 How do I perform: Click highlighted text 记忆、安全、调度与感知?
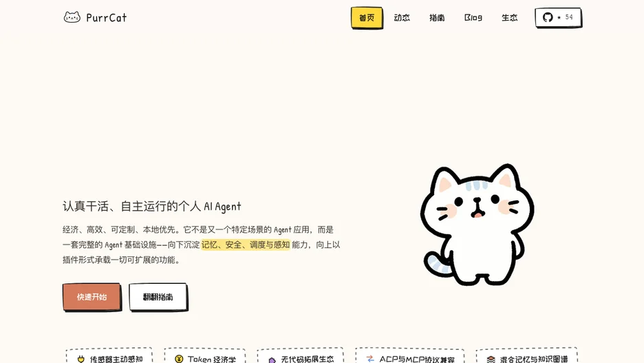246,245
